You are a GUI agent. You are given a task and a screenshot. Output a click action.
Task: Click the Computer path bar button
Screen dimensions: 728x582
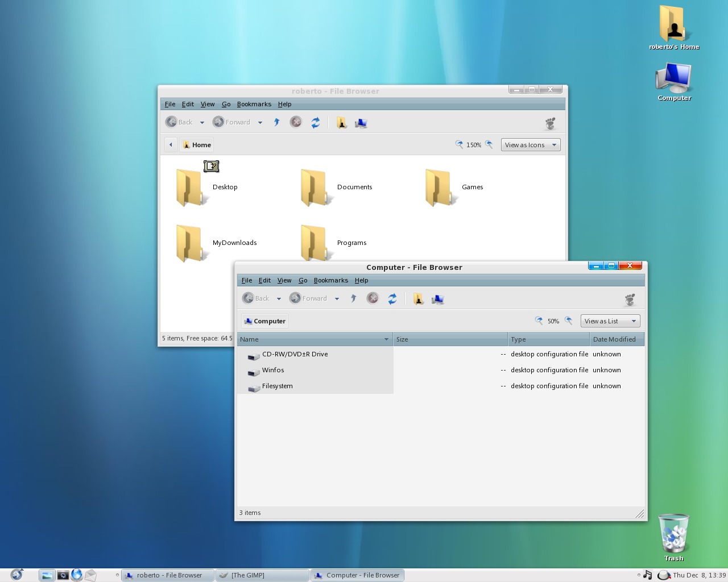264,321
